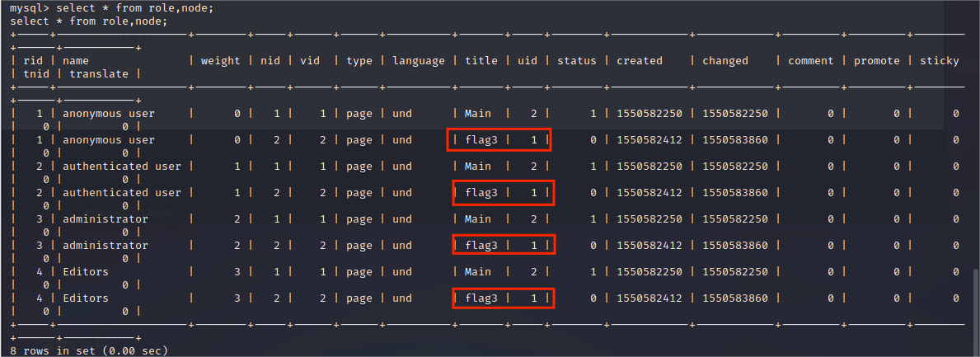Image resolution: width=980 pixels, height=357 pixels.
Task: Click 'und' language in the administrator Main row
Action: [x=402, y=218]
